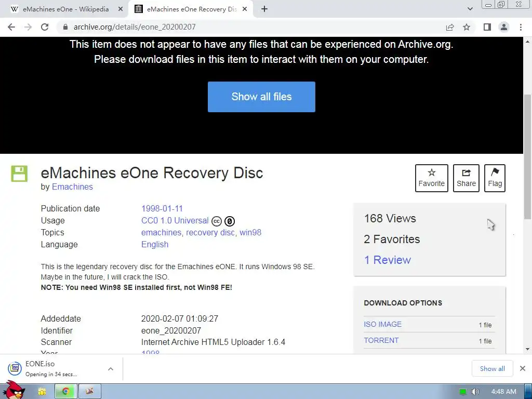Expand the tab search dropdown
The height and width of the screenshot is (399, 532).
470,9
